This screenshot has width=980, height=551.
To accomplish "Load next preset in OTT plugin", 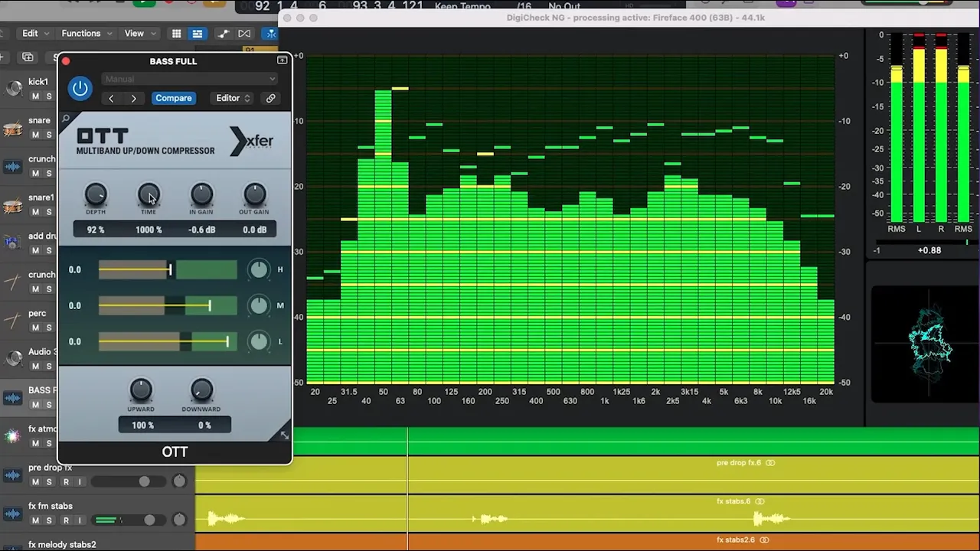I will click(133, 98).
